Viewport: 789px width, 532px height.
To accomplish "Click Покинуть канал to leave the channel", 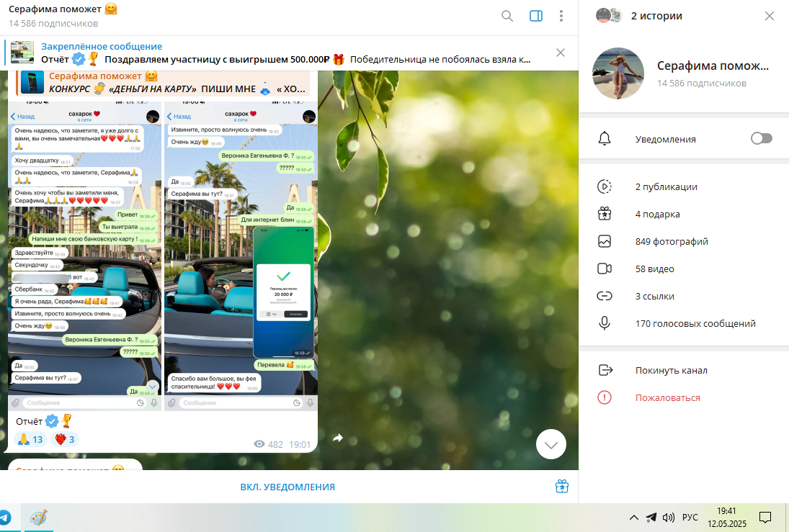I will point(671,371).
